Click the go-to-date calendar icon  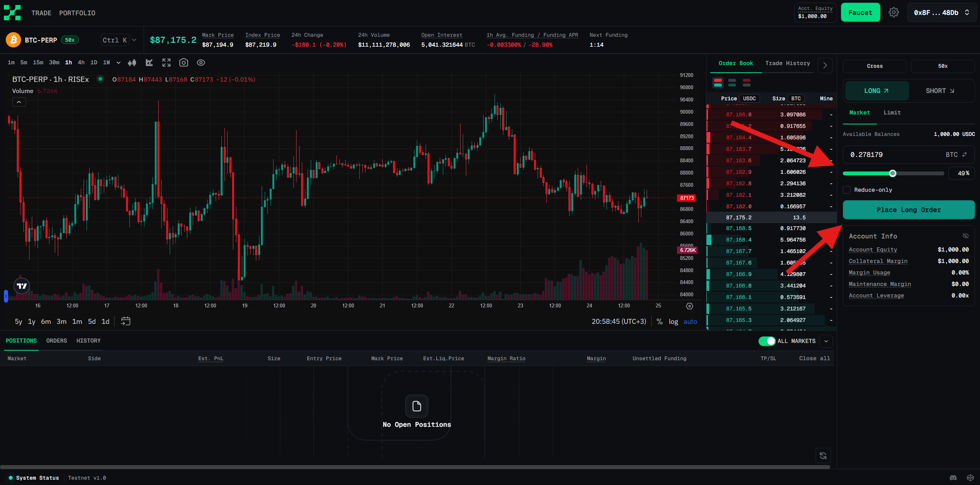pyautogui.click(x=126, y=321)
